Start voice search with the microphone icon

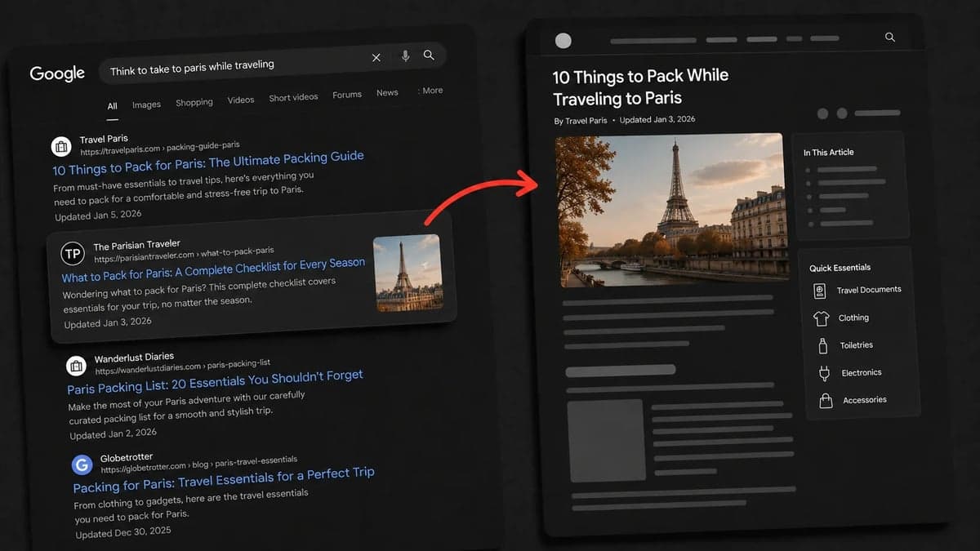click(x=405, y=56)
